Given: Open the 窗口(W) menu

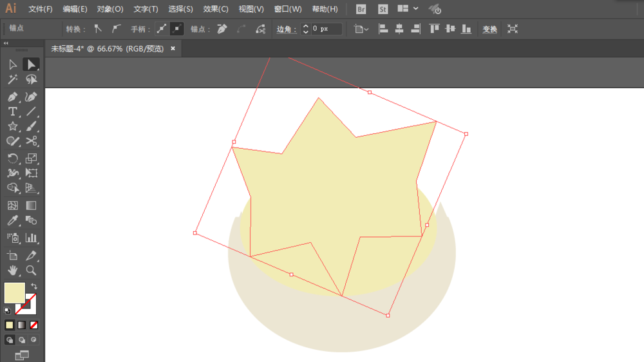Looking at the screenshot, I should click(x=287, y=9).
